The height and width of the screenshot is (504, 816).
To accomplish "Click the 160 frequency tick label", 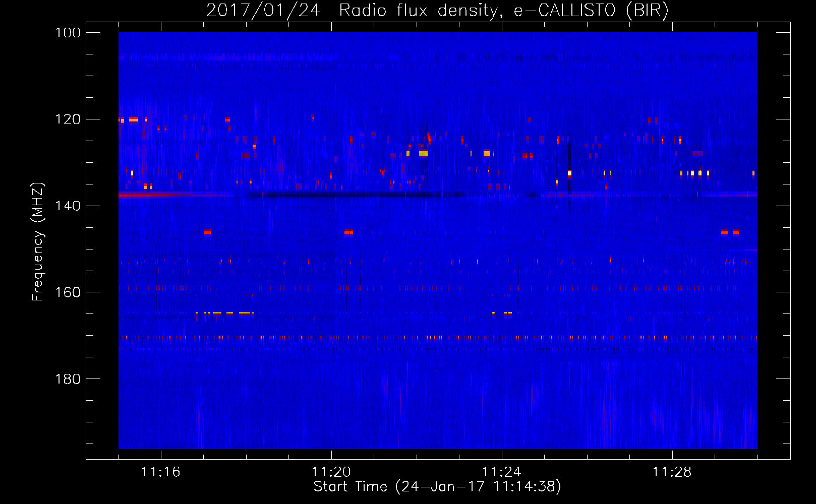I will pyautogui.click(x=68, y=292).
